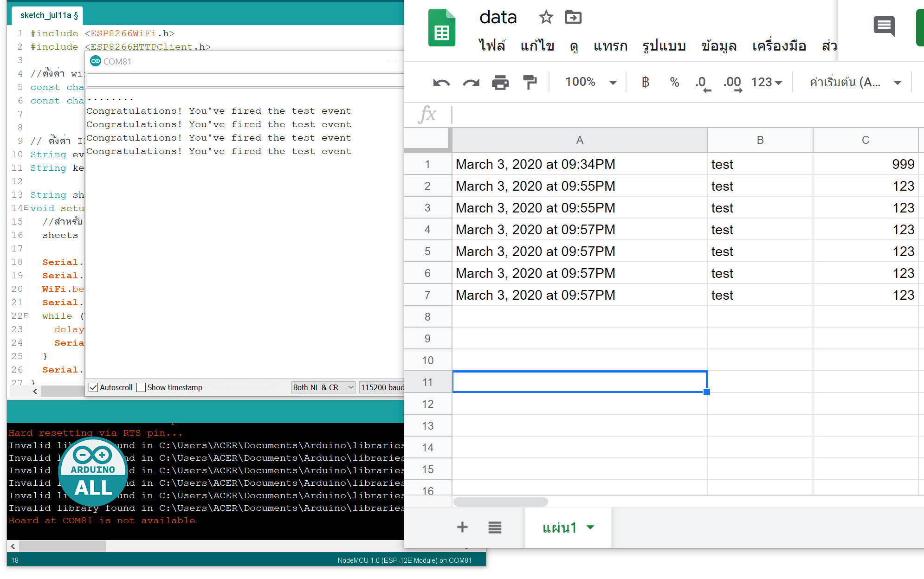Click left scroll arrow of Arduino console
The width and height of the screenshot is (924, 579).
13,546
